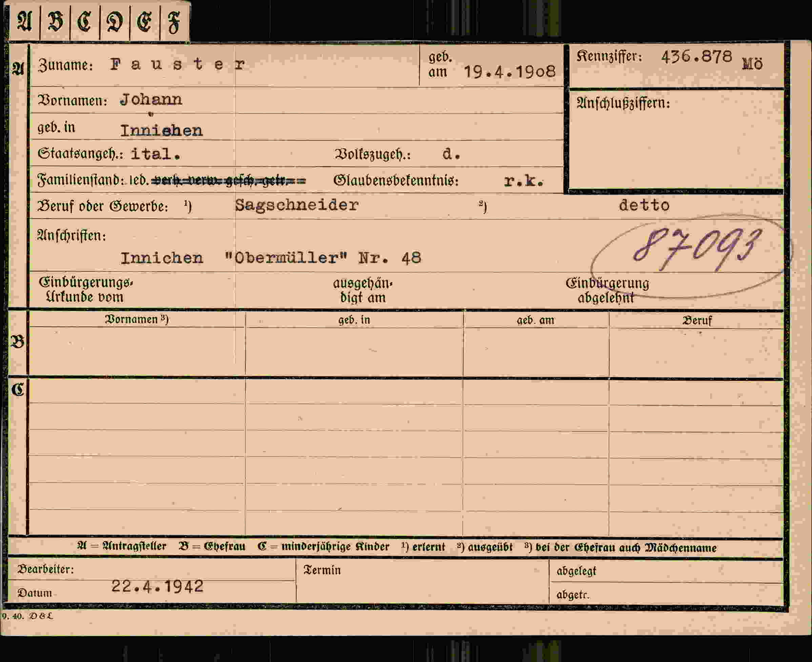Click the birth date '19.4.1908'
The image size is (812, 662).
(509, 72)
